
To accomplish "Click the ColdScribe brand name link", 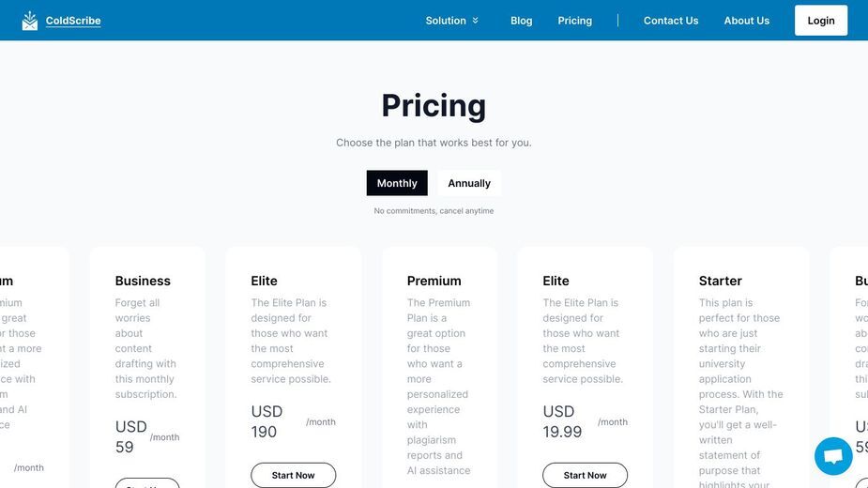I will 73,21.
